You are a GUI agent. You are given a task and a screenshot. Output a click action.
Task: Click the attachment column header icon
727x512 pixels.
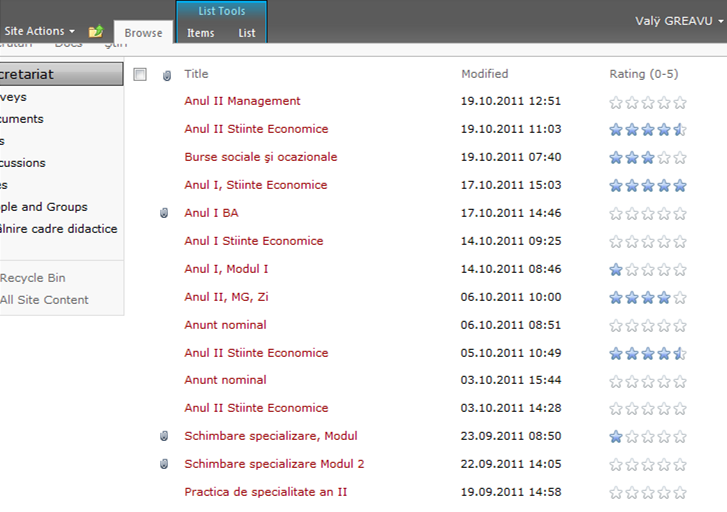pos(167,75)
